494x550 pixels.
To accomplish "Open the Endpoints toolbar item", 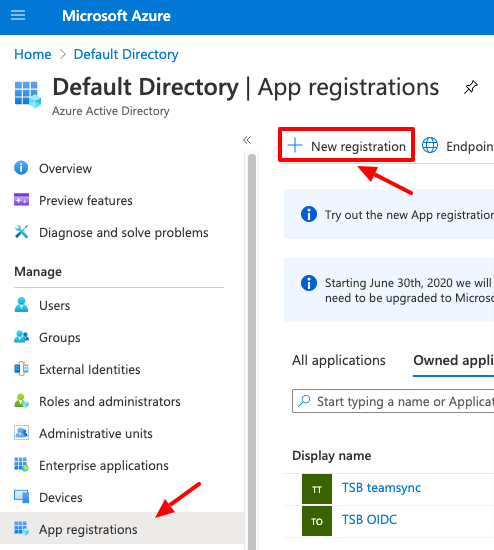I will tap(458, 146).
